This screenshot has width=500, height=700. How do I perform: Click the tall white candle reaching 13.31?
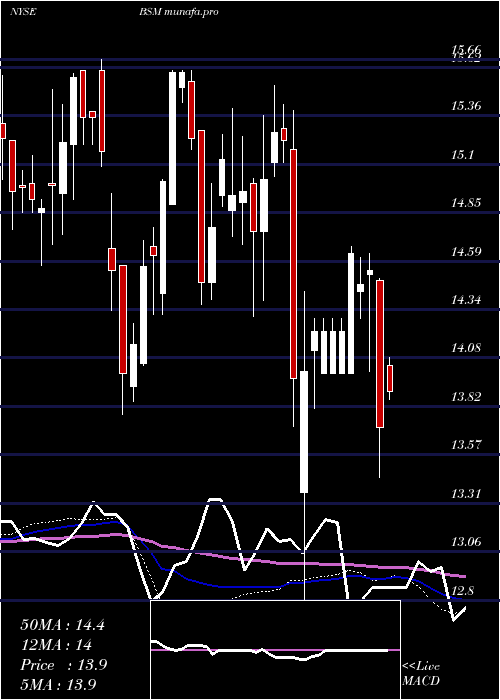coord(304,432)
